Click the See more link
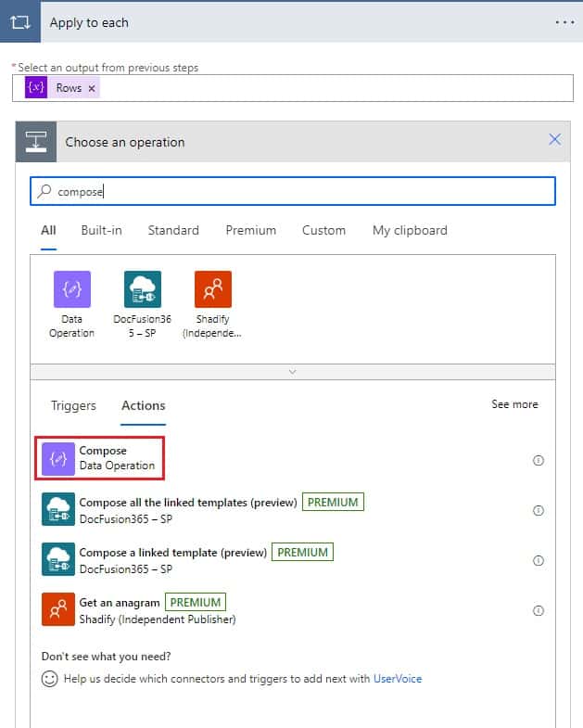 click(514, 404)
